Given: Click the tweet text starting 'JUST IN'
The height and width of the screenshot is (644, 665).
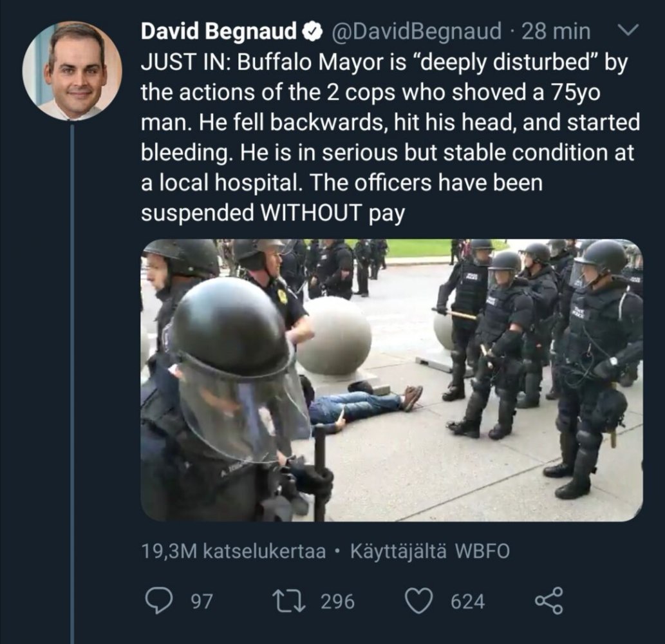Looking at the screenshot, I should tap(386, 122).
